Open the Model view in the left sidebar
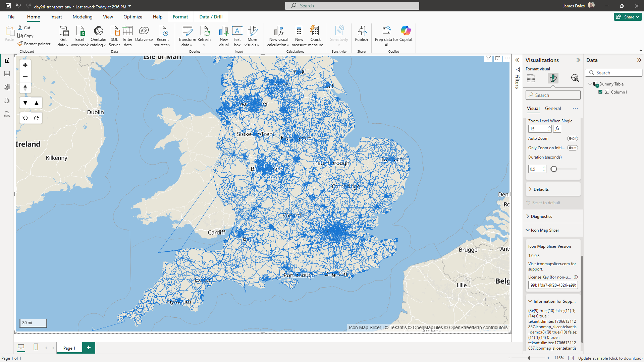Image resolution: width=644 pixels, height=362 pixels. pyautogui.click(x=7, y=87)
